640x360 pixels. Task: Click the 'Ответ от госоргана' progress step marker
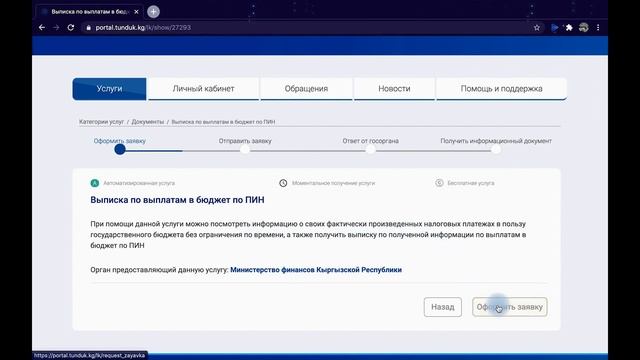point(370,149)
